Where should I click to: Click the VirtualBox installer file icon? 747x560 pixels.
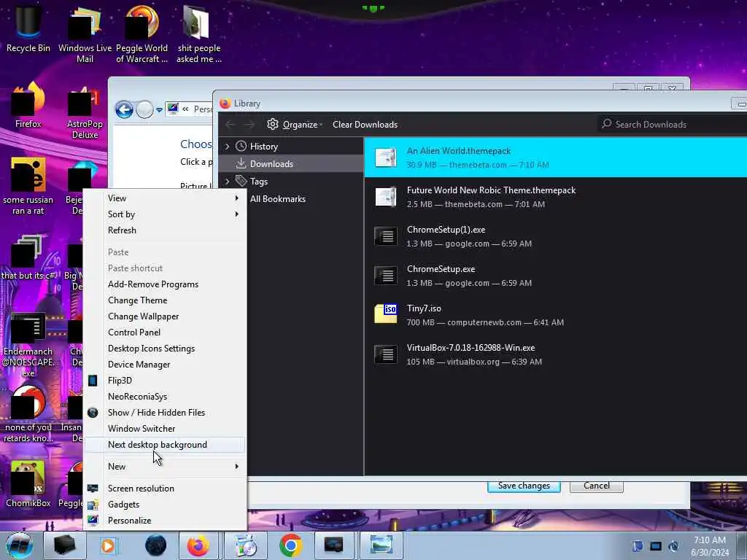[x=385, y=354]
